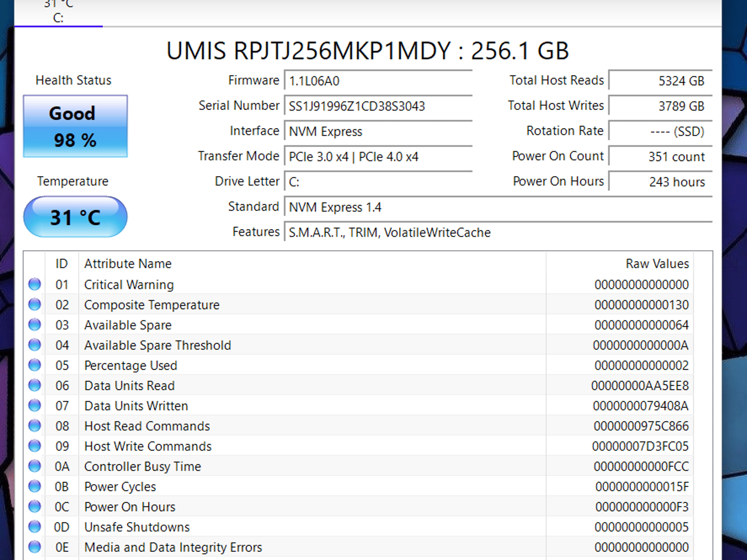Select the Host Write Commands attribute name
Viewport: 747px width, 560px height.
[x=148, y=446]
